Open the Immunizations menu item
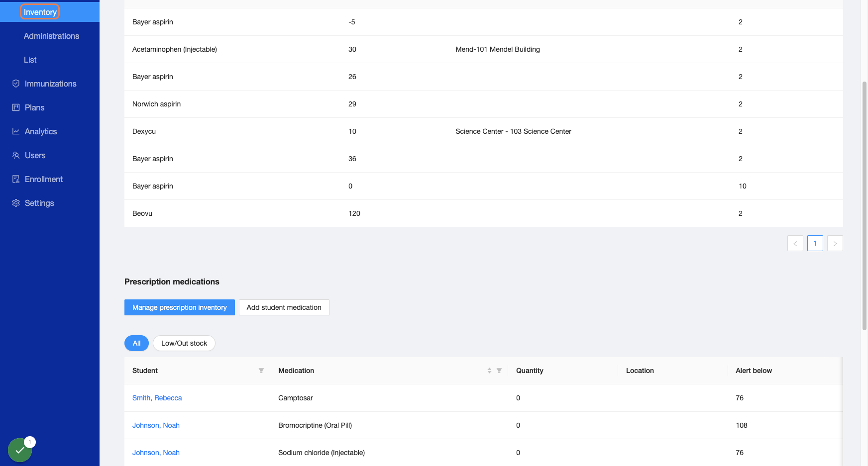 click(50, 84)
